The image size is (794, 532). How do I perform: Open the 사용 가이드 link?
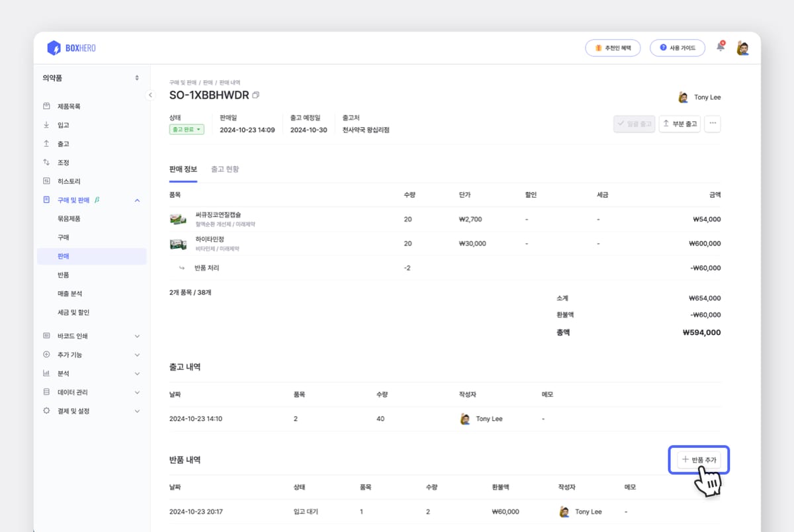677,48
